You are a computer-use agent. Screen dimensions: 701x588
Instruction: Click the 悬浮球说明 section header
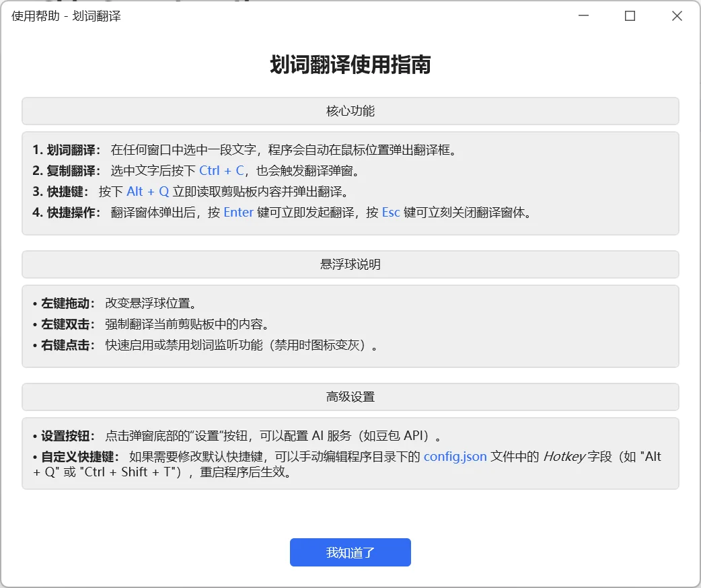click(350, 264)
